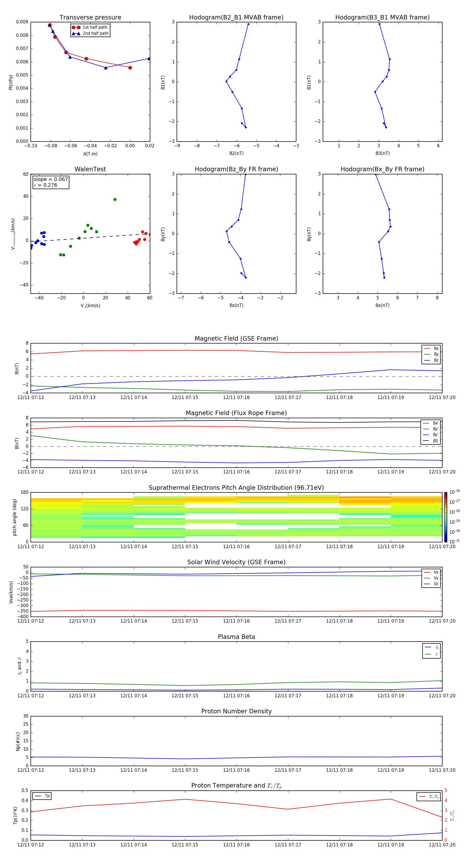Click the Np(#/cc) y-axis label
Image resolution: width=473 pixels, height=868 pixels.
pyautogui.click(x=18, y=741)
